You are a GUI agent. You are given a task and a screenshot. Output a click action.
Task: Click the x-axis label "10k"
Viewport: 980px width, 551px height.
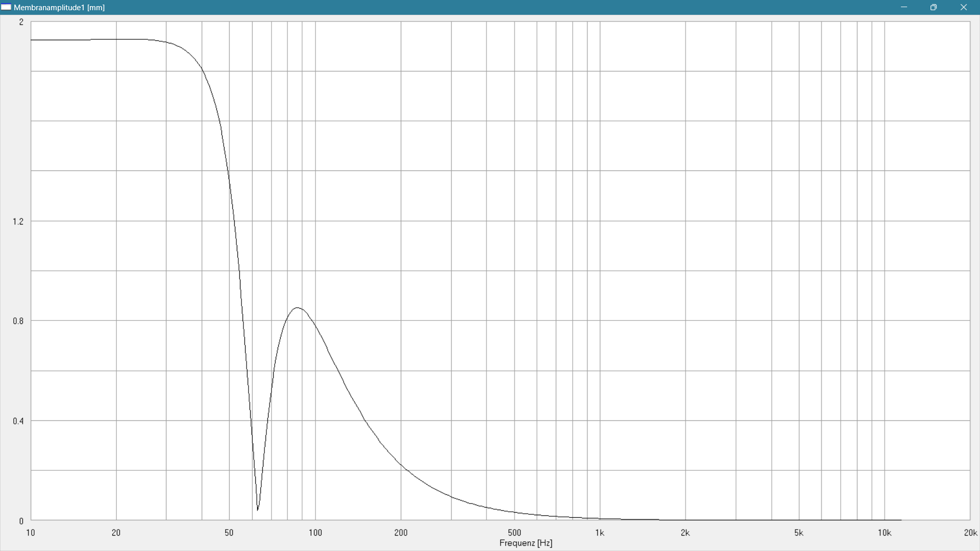[885, 533]
